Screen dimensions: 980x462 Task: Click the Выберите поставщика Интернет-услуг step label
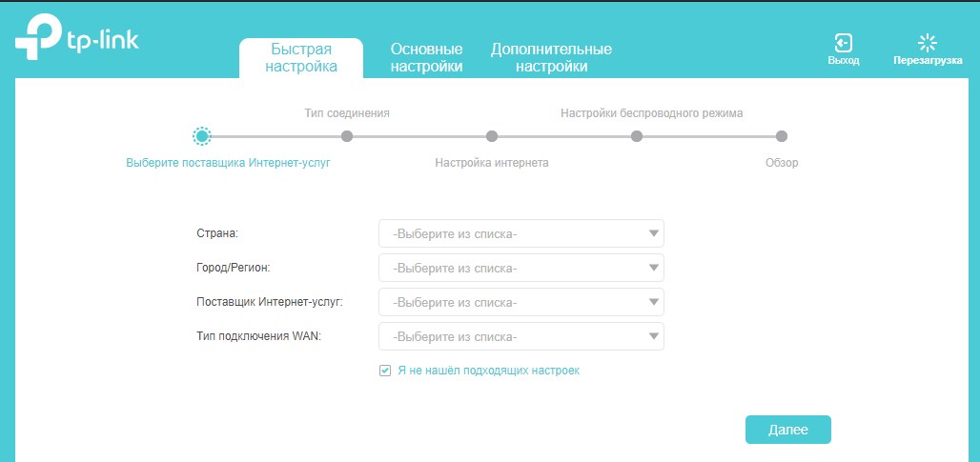click(228, 163)
